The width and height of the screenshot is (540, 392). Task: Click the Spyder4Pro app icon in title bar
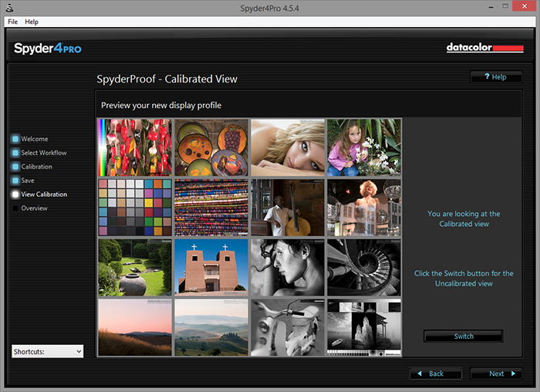coord(7,7)
